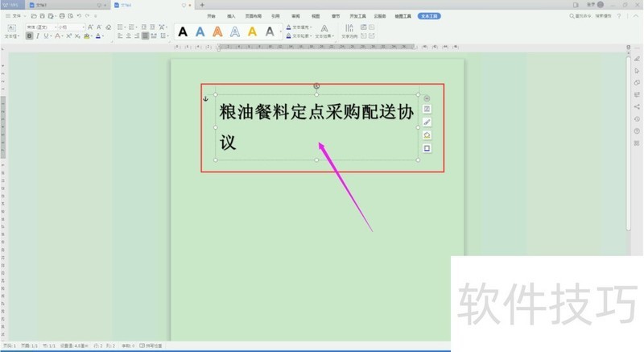This screenshot has height=352, width=644.
Task: Toggle distributed alignment button
Action: coord(154,36)
